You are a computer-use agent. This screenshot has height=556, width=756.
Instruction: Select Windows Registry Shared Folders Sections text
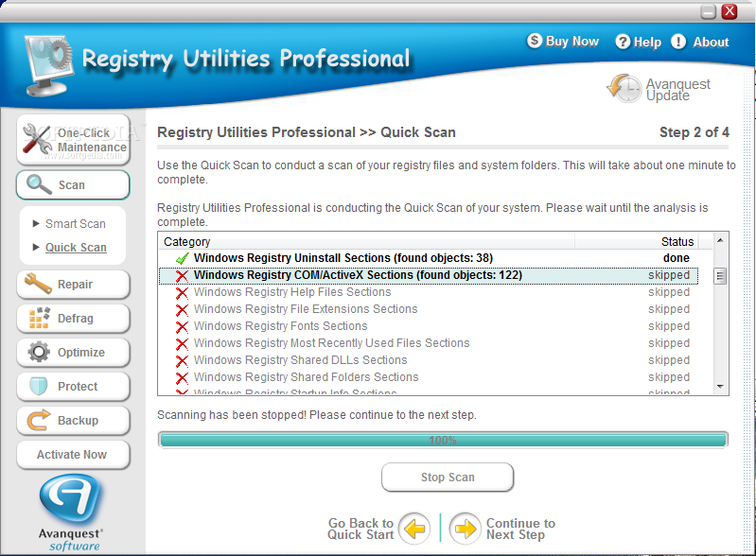307,376
